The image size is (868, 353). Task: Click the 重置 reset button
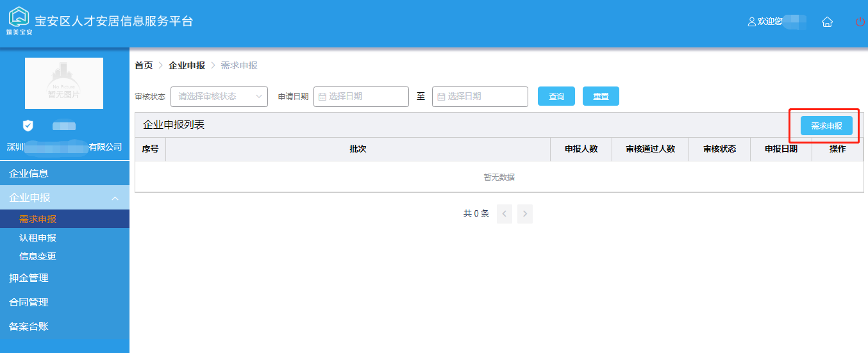[x=601, y=97]
